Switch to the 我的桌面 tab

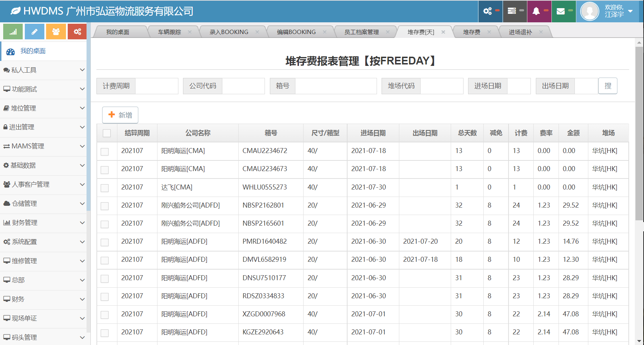point(118,32)
